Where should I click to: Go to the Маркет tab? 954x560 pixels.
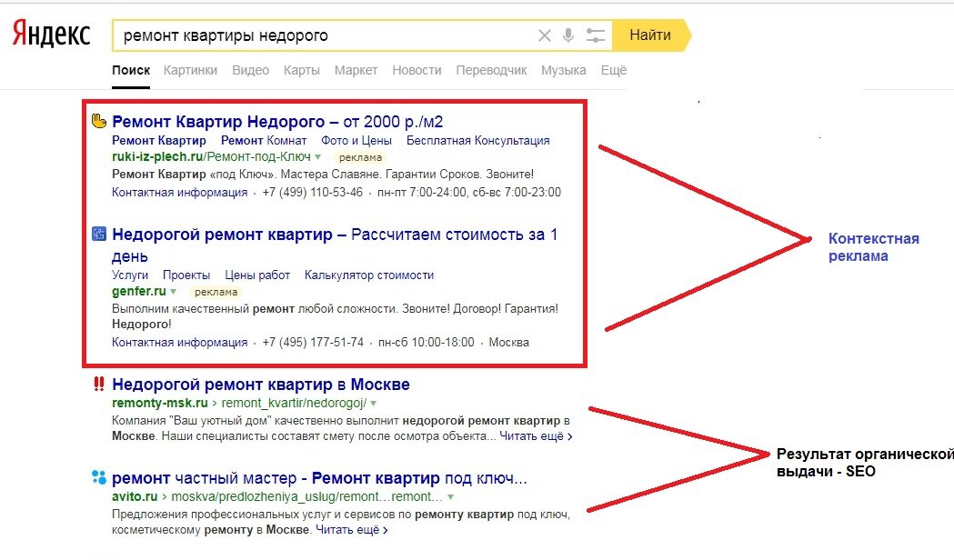pos(356,70)
